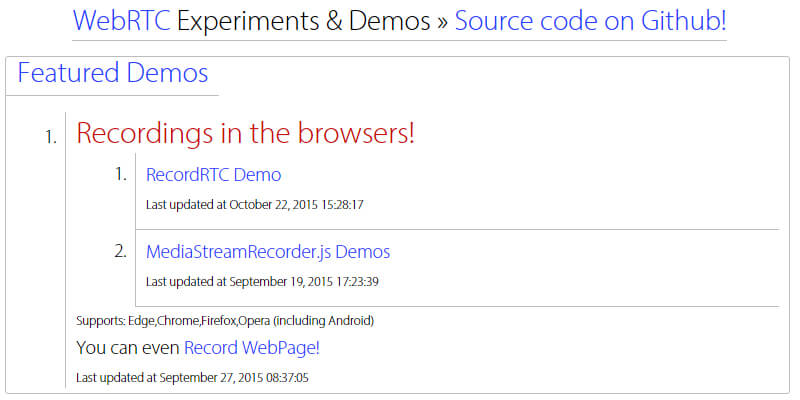This screenshot has width=800, height=400.
Task: Click the red list number beside Recordings
Action: click(51, 136)
